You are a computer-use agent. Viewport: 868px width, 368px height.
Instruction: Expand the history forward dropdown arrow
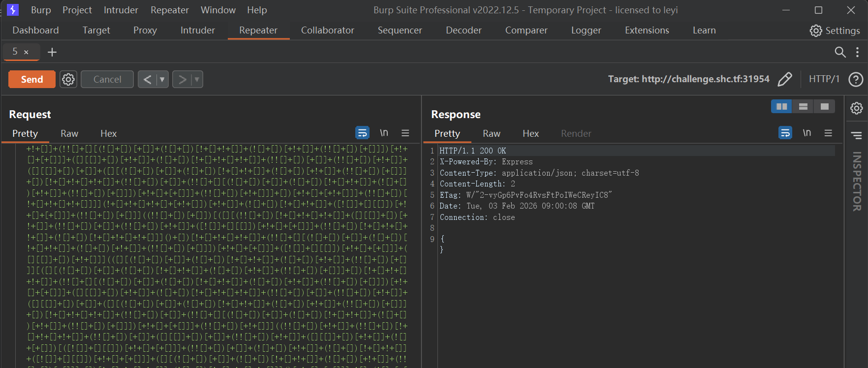tap(197, 79)
